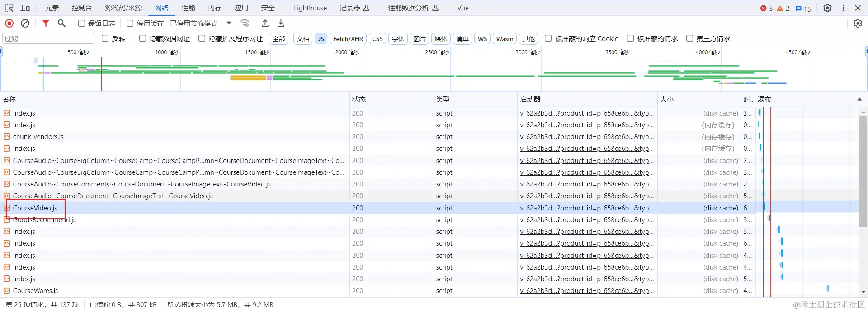Click the table scrollbar down arrow

[x=863, y=292]
